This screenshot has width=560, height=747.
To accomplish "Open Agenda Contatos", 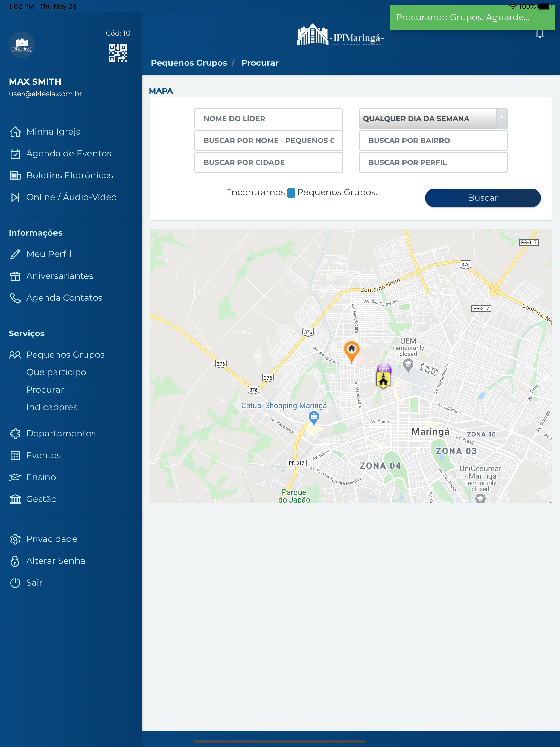I will (64, 298).
